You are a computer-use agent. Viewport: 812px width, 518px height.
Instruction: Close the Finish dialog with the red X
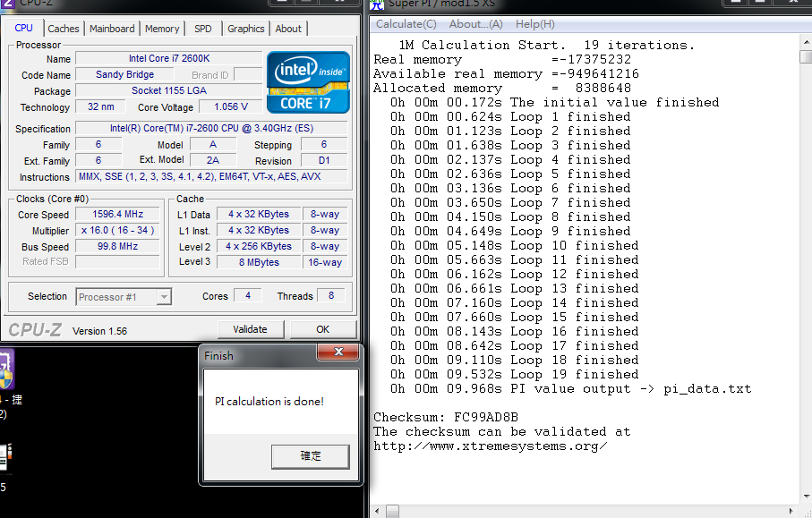tap(338, 352)
